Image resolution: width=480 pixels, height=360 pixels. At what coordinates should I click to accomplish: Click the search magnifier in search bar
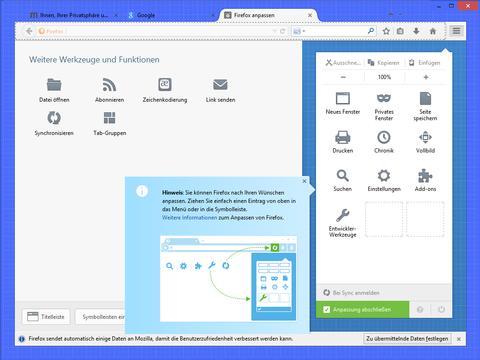point(371,31)
